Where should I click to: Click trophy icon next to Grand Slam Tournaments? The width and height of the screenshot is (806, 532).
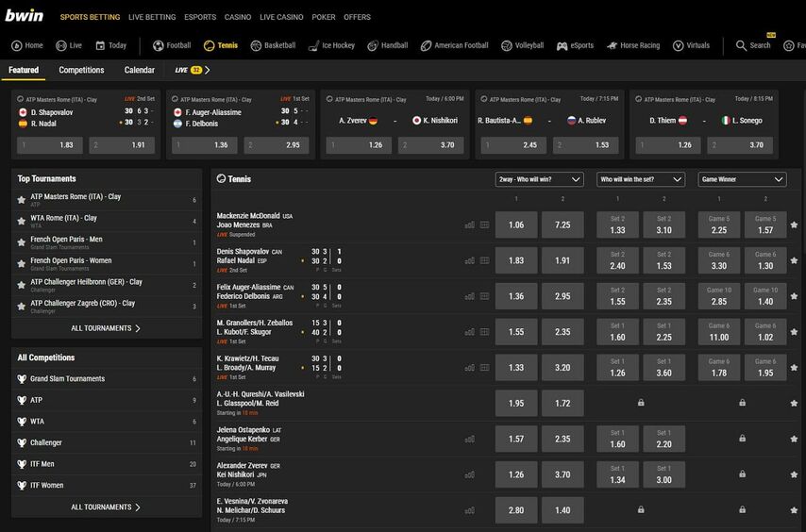tap(22, 379)
